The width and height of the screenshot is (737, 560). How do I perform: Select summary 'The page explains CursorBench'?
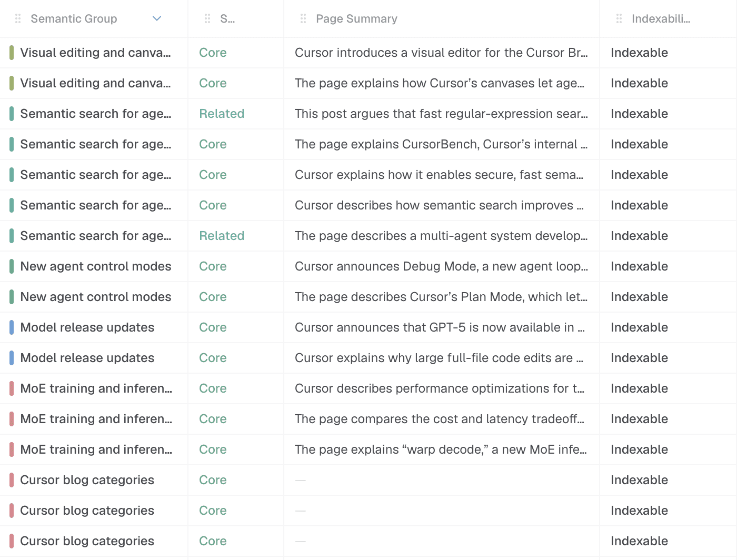click(441, 144)
